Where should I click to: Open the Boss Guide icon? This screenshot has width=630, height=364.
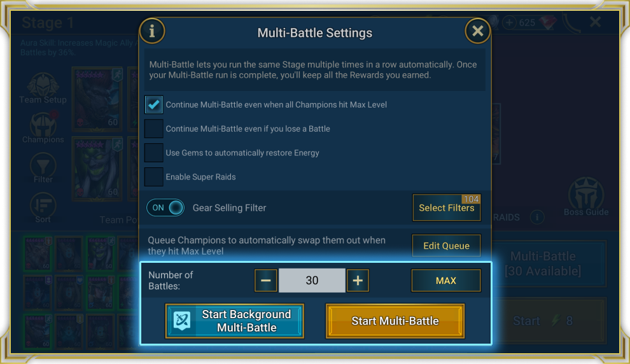(x=586, y=193)
